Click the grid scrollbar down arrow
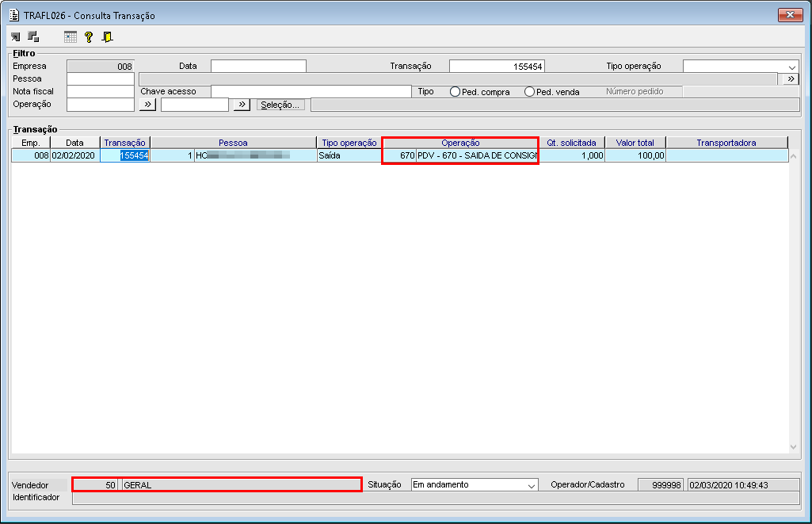 (793, 447)
